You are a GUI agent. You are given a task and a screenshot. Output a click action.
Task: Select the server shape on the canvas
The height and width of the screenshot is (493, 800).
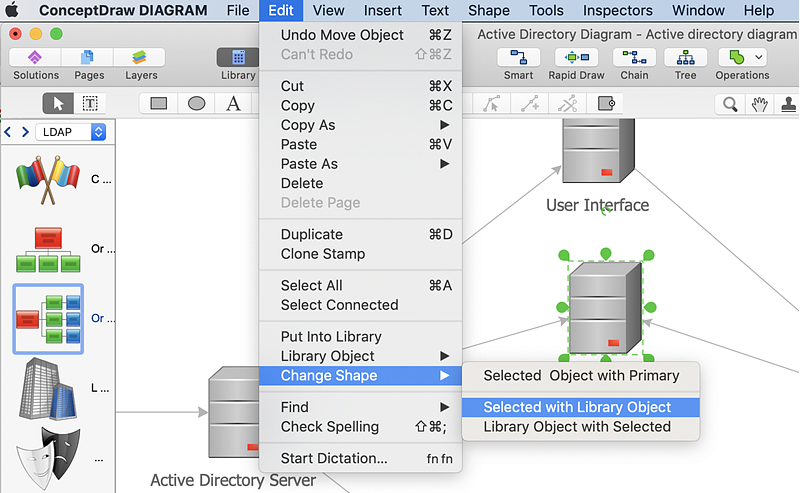(x=605, y=308)
